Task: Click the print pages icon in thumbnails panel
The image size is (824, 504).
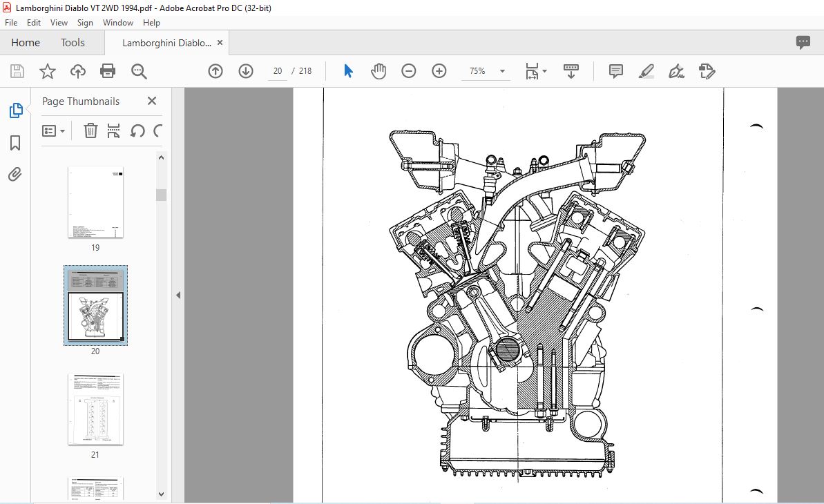Action: [x=113, y=130]
